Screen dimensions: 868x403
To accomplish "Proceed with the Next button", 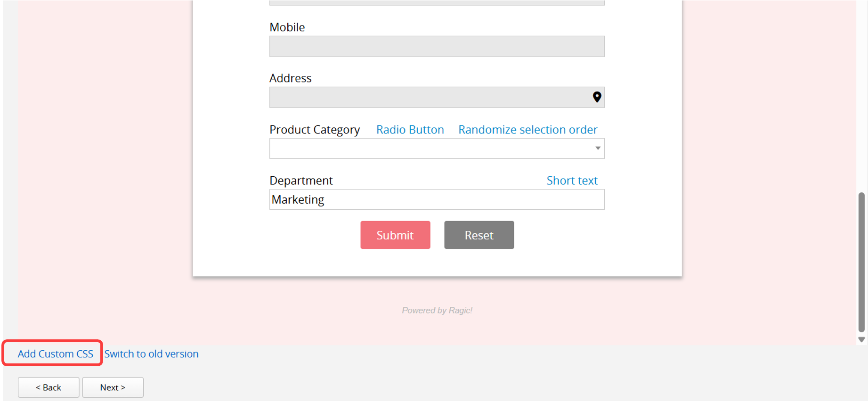I will click(x=113, y=387).
